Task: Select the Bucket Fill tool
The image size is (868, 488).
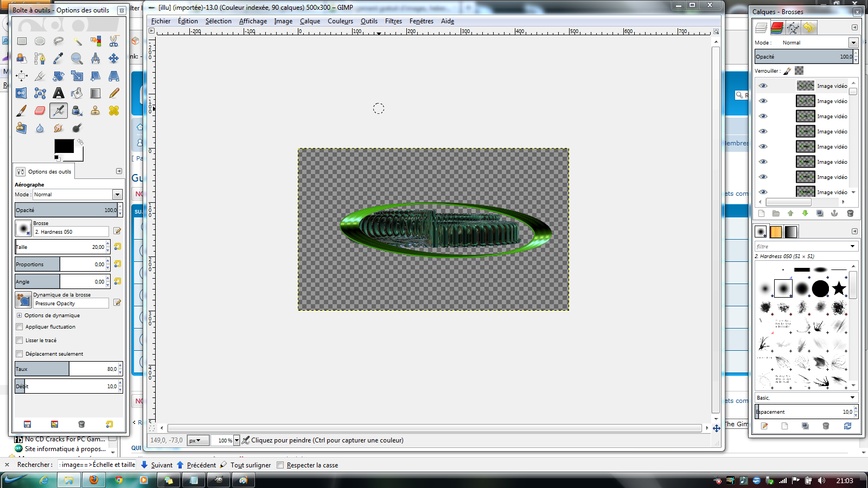Action: (x=77, y=93)
